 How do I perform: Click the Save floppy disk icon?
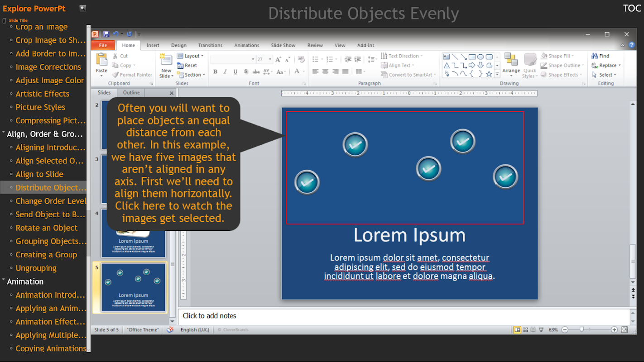(106, 34)
